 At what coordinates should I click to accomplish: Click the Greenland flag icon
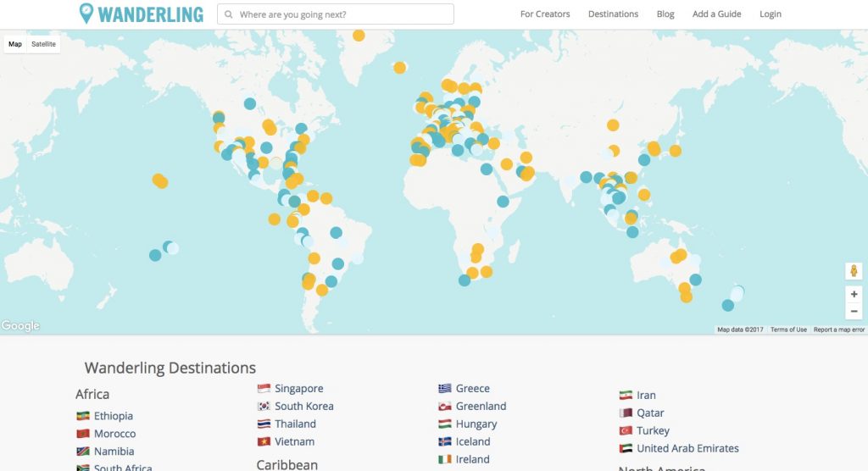click(x=445, y=407)
